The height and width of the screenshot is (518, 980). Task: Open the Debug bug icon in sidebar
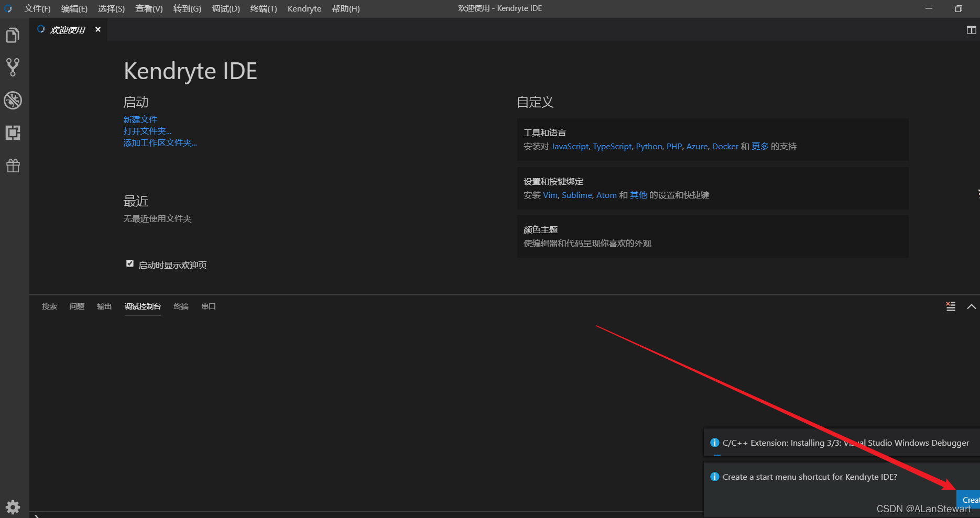pyautogui.click(x=13, y=100)
